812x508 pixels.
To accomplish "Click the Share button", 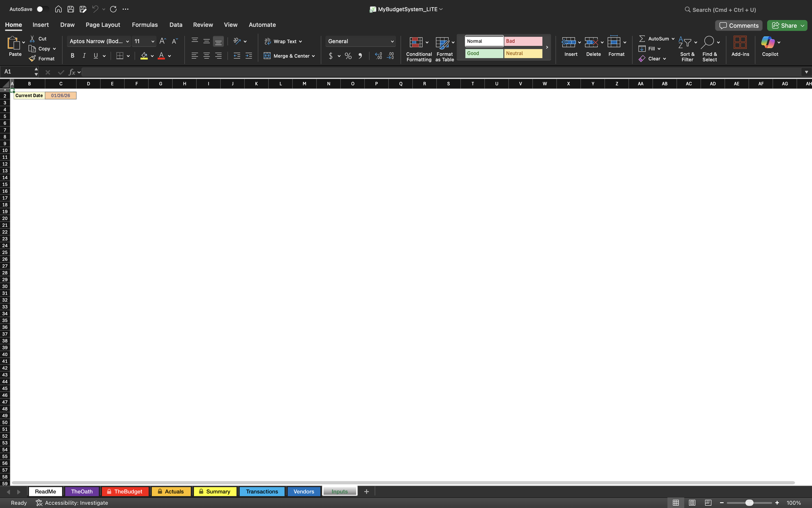I will [786, 25].
